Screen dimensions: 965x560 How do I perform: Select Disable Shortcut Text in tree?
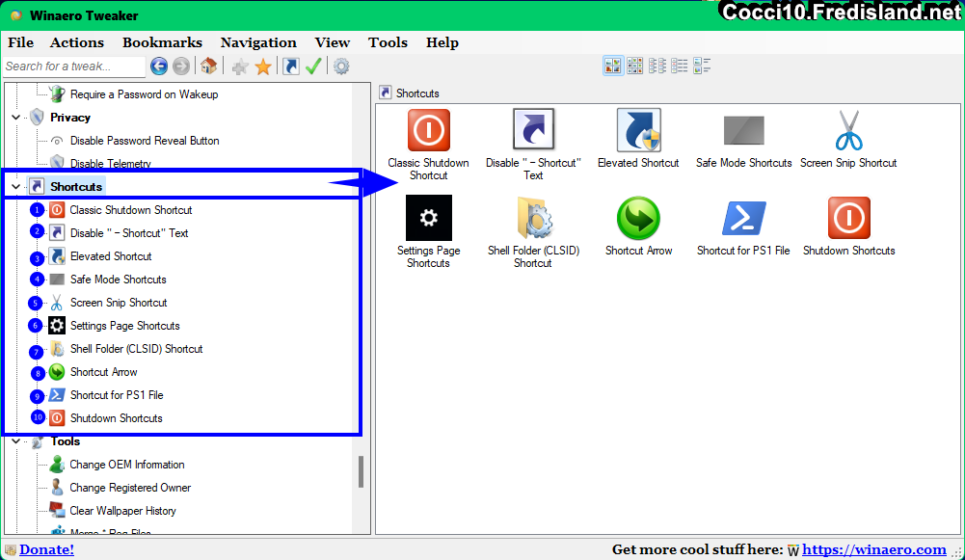[129, 233]
